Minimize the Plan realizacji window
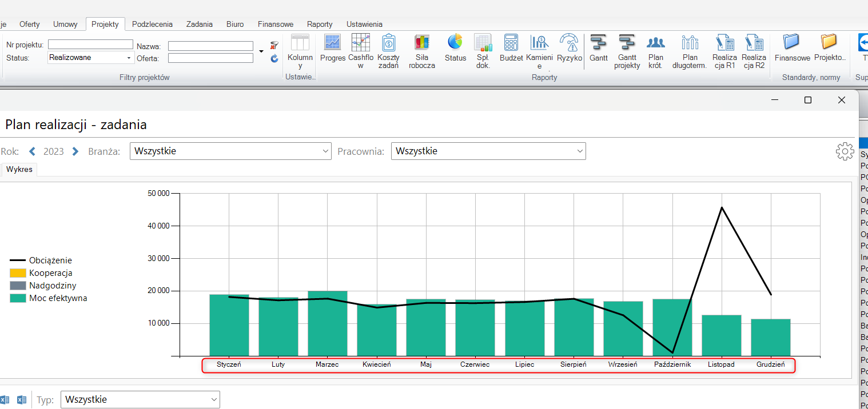This screenshot has height=409, width=868. (775, 100)
